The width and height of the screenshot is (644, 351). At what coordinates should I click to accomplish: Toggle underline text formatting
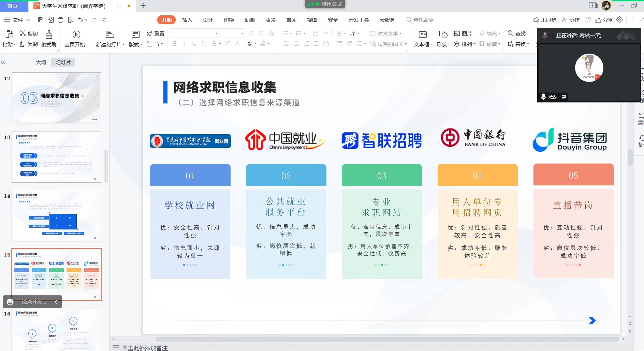[194, 44]
